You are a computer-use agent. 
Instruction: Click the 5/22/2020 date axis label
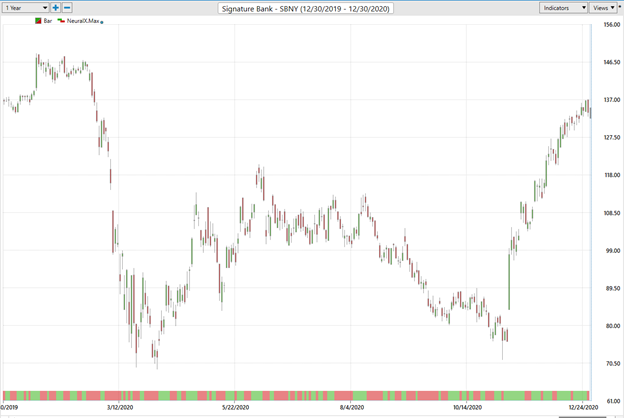[236, 407]
